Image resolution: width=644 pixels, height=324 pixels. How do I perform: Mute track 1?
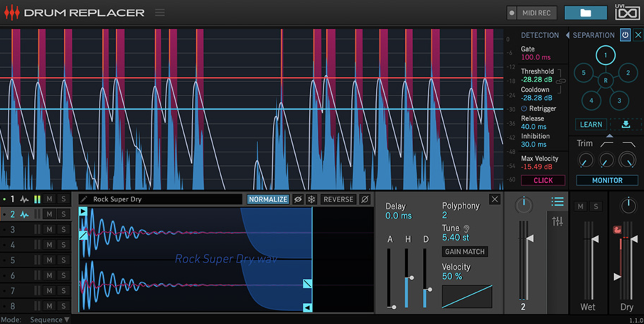[49, 199]
